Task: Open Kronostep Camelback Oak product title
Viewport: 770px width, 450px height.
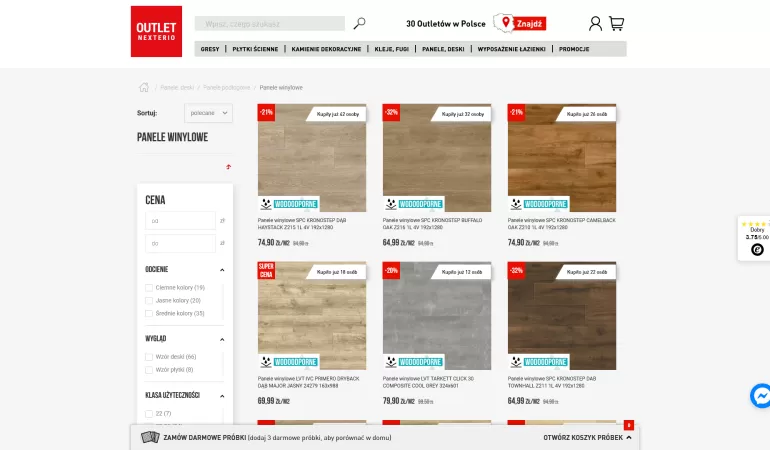Action: (x=561, y=224)
